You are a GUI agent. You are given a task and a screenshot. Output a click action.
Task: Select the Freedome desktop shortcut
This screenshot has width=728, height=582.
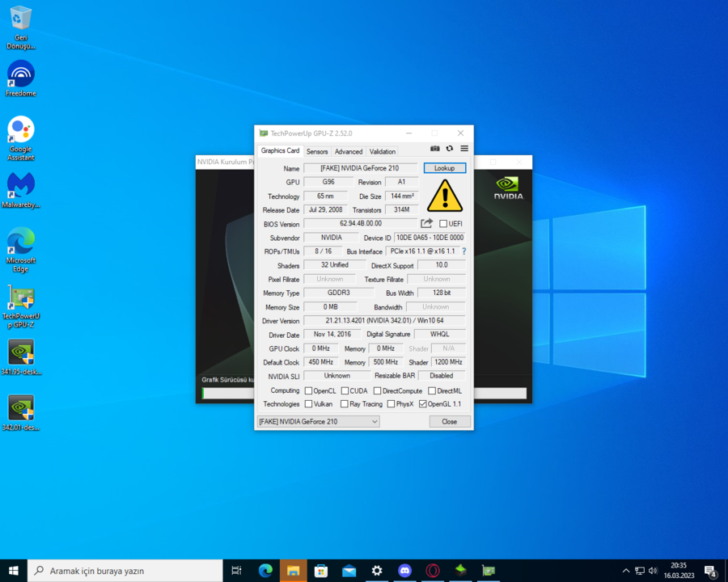click(x=21, y=78)
